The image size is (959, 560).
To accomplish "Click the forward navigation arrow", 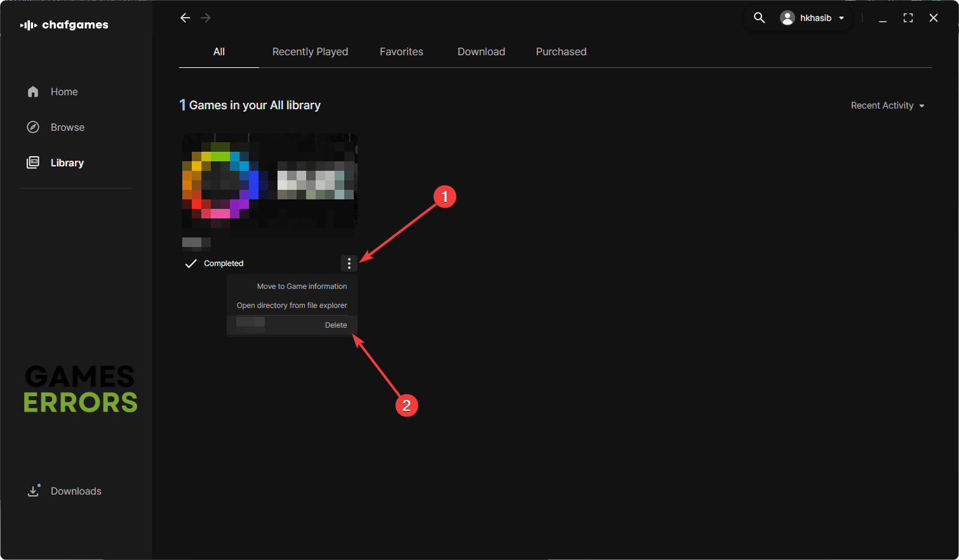I will tap(206, 18).
